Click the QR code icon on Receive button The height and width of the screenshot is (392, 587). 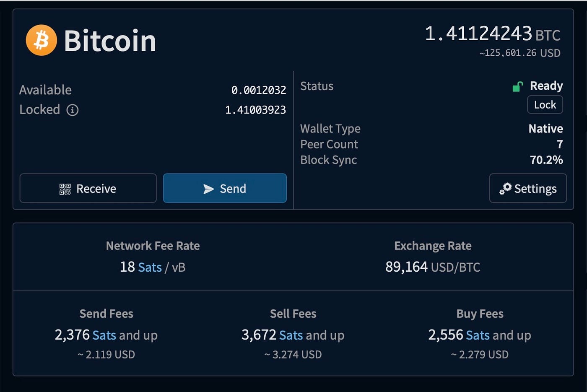pyautogui.click(x=65, y=189)
